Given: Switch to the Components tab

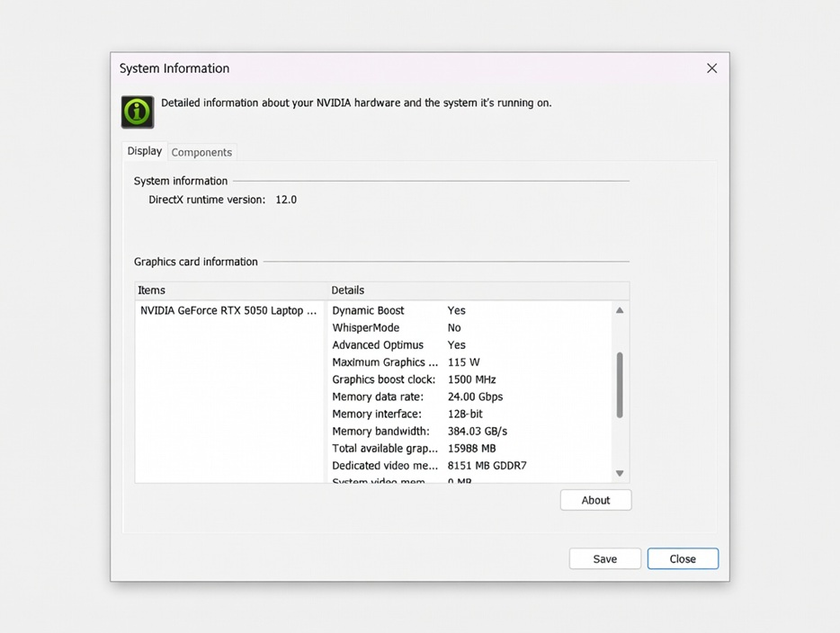Looking at the screenshot, I should click(201, 152).
